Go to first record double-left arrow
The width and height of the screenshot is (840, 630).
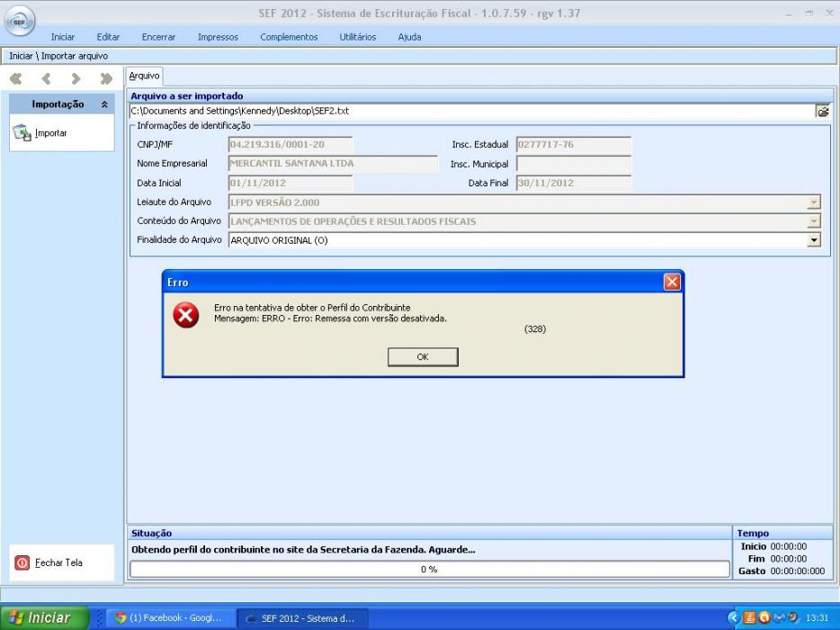click(16, 79)
